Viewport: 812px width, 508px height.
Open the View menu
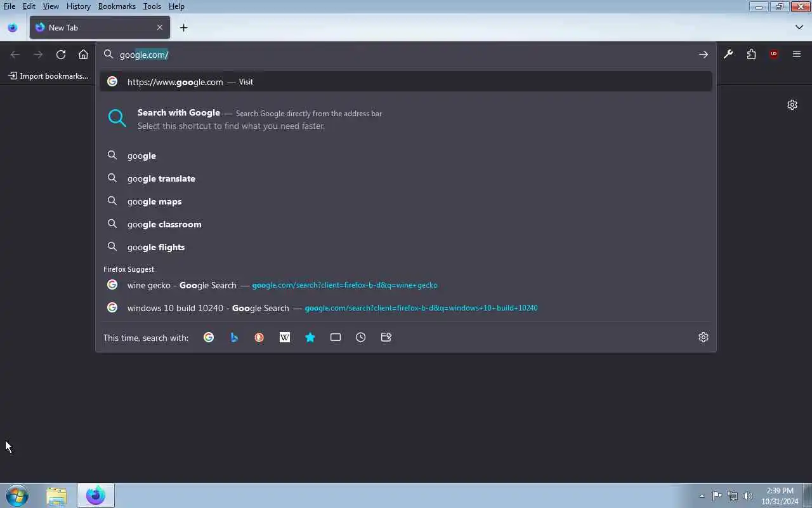tap(51, 6)
